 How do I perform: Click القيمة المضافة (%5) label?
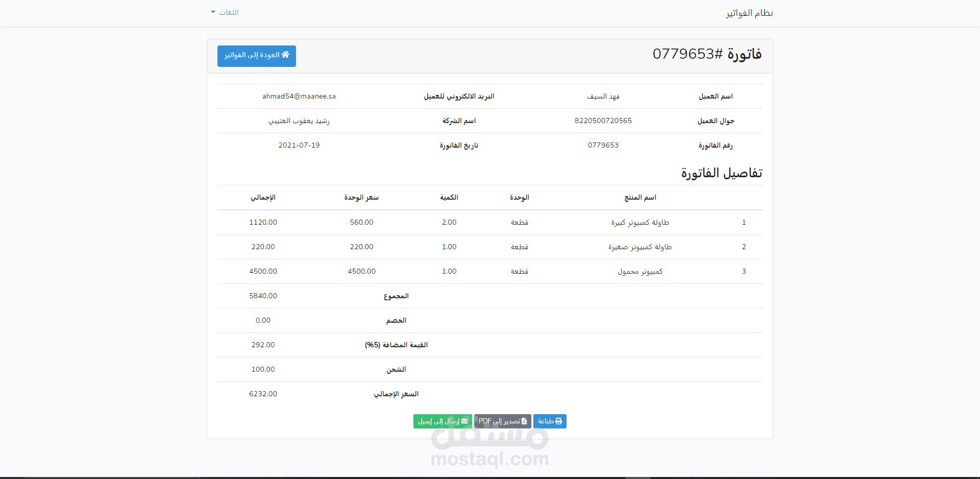point(396,345)
